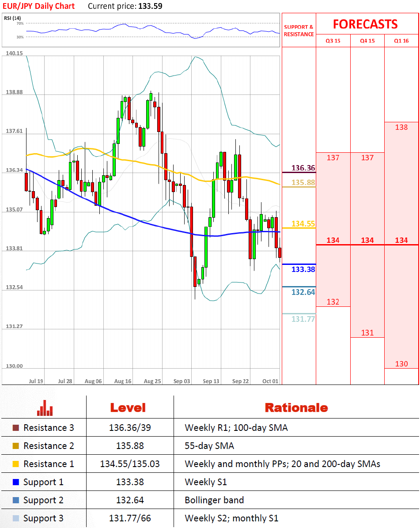
Task: Click the 131.77 support level label
Action: 303,319
